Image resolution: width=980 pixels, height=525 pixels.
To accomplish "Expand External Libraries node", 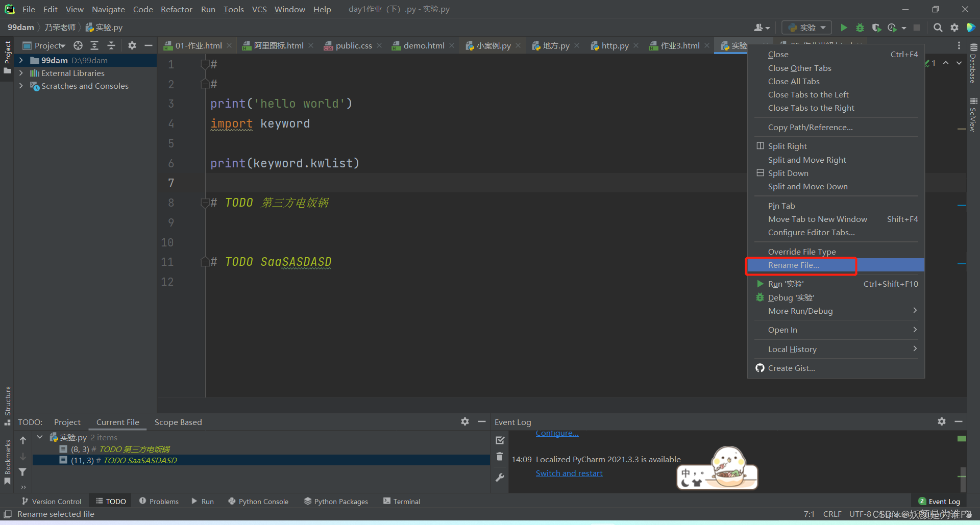I will (21, 73).
